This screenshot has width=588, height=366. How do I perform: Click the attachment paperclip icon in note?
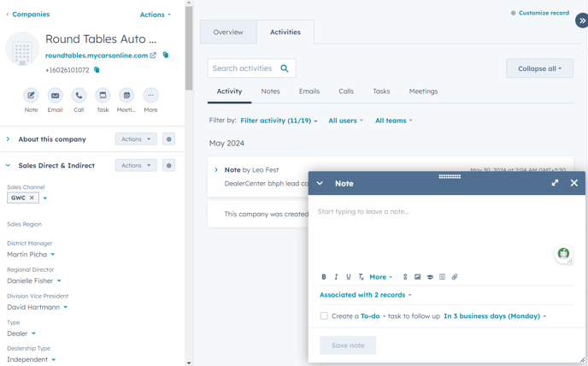455,277
